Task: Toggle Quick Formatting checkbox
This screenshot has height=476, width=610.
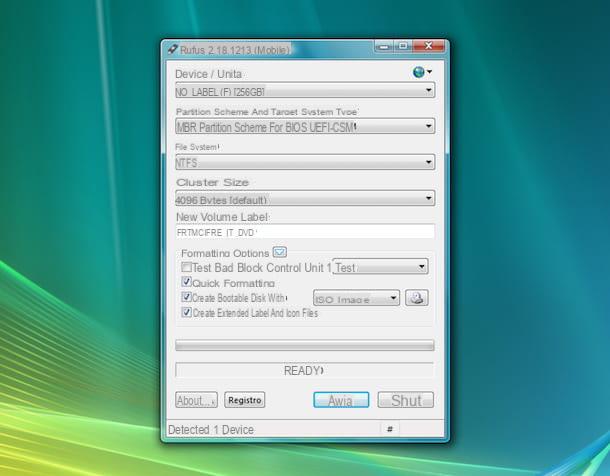Action: [186, 282]
